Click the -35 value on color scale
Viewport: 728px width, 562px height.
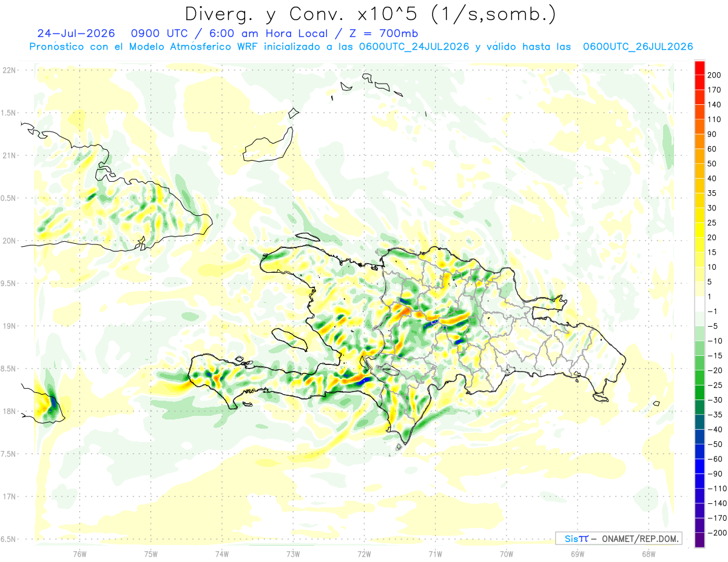click(x=714, y=415)
